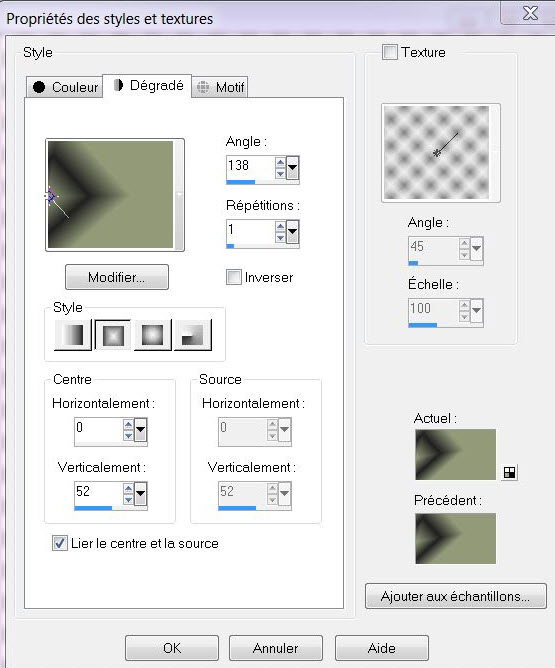
Task: Decrease Répétitions value with down arrow
Action: [x=280, y=238]
